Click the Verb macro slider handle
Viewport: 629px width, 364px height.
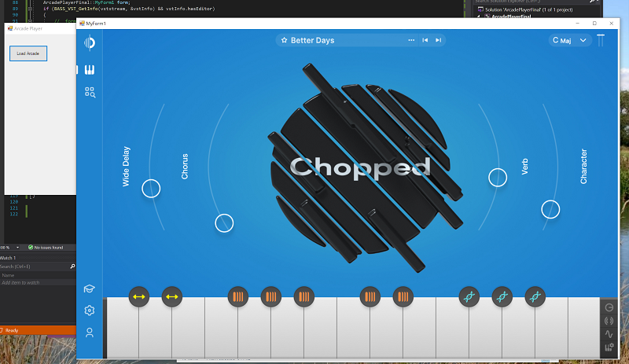(x=498, y=178)
